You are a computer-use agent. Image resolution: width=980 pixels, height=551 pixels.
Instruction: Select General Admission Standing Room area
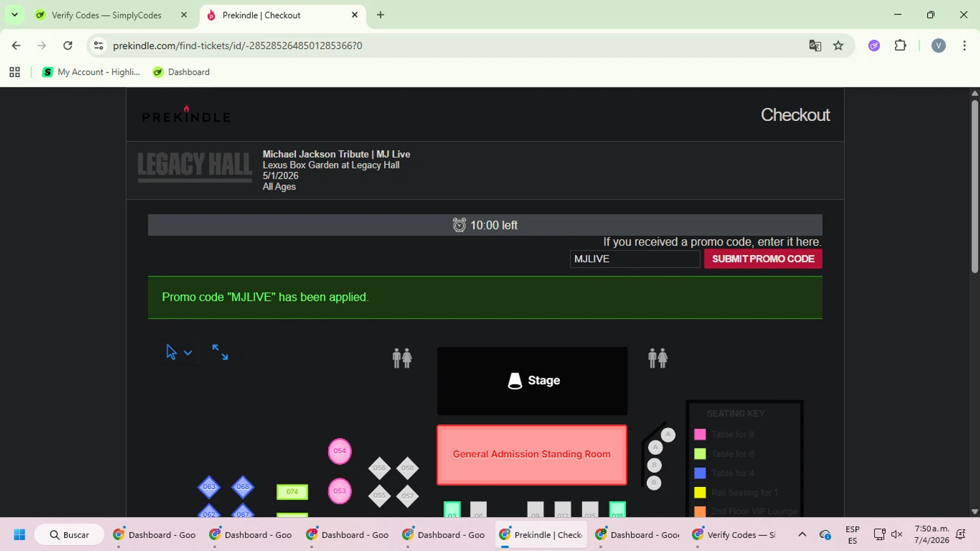(532, 455)
